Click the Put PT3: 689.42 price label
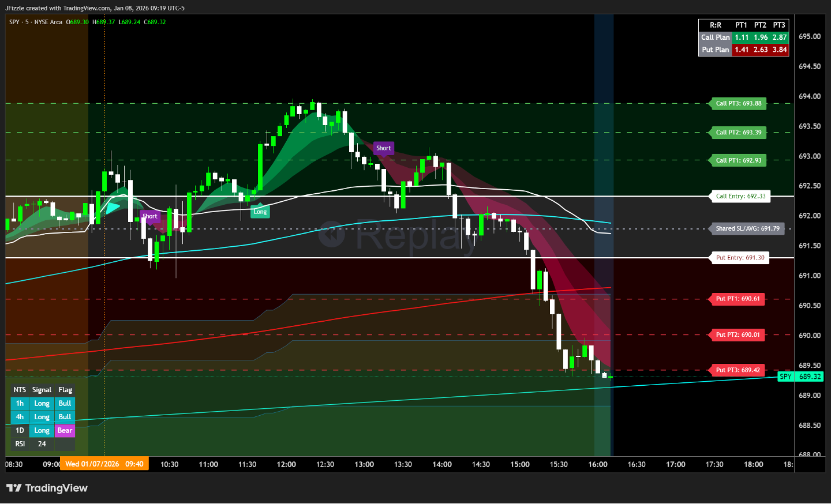 coord(738,370)
